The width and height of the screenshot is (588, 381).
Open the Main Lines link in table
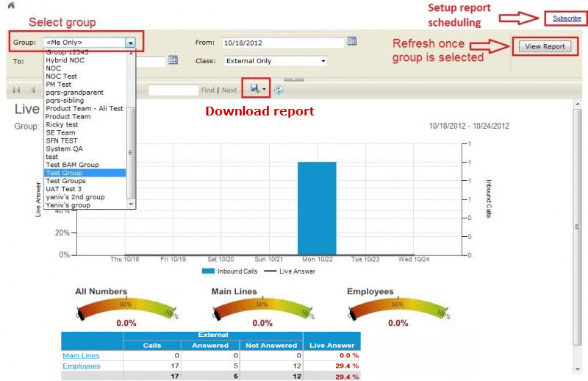(81, 355)
